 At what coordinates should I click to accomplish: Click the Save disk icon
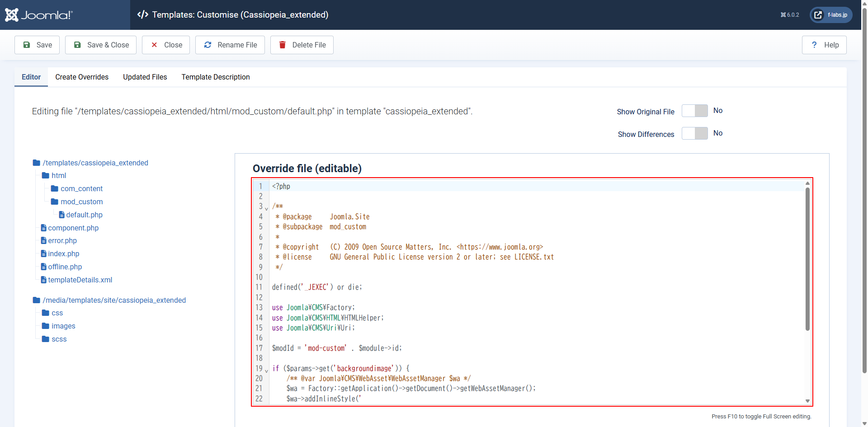27,45
